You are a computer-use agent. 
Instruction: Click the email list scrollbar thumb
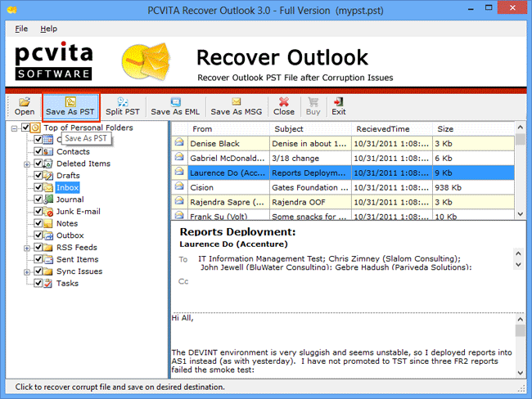pos(520,139)
